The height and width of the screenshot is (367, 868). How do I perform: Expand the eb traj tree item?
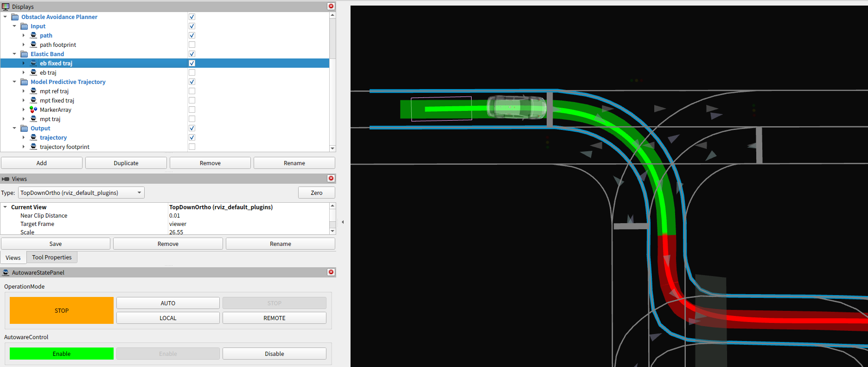pyautogui.click(x=24, y=72)
